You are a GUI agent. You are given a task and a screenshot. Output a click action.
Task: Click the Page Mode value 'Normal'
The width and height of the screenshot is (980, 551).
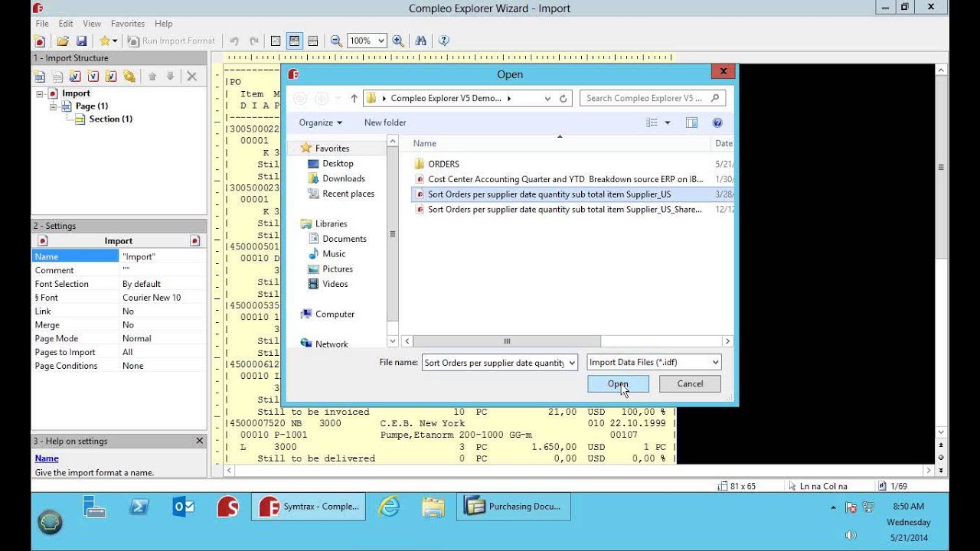(x=137, y=338)
